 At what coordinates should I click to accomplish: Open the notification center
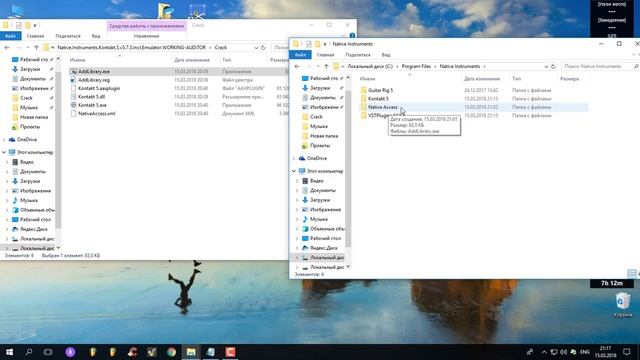click(627, 352)
